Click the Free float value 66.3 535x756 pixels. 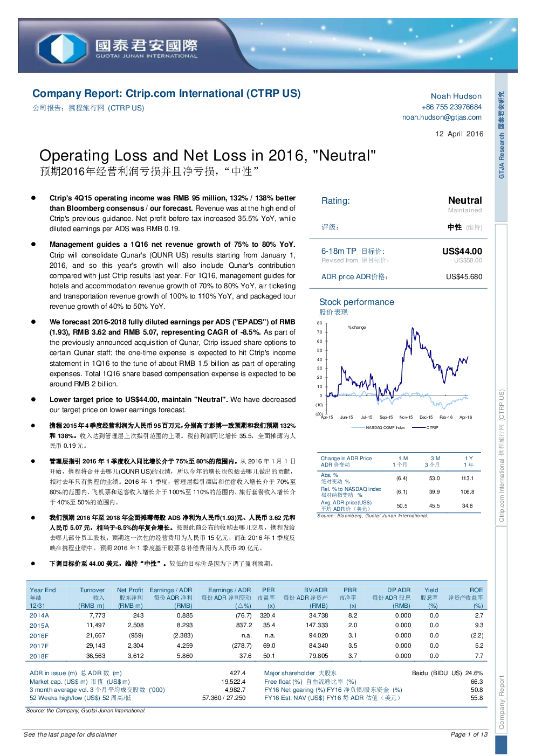477,682
